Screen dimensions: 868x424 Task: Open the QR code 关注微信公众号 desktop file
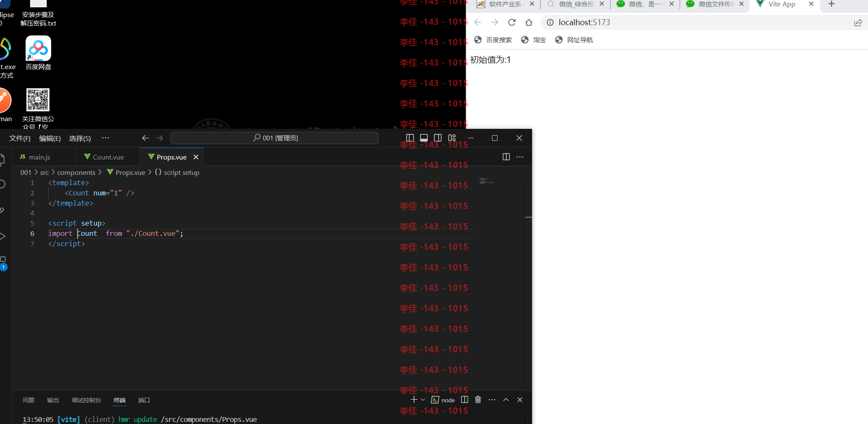38,108
